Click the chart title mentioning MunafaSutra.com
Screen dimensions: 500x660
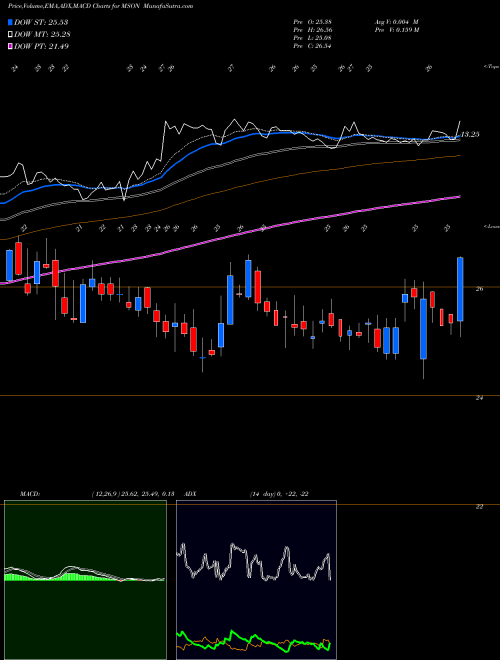101,6
